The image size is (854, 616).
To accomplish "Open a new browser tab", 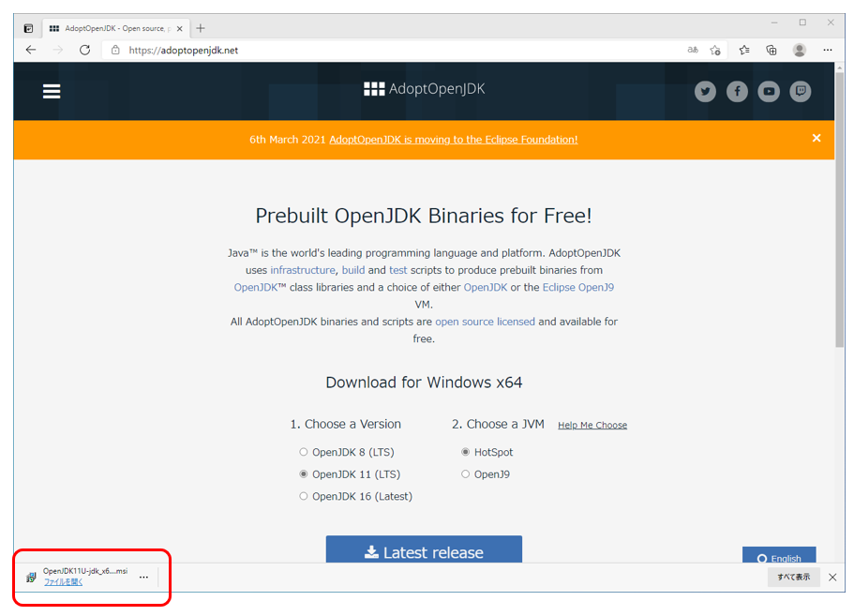I will (x=201, y=28).
